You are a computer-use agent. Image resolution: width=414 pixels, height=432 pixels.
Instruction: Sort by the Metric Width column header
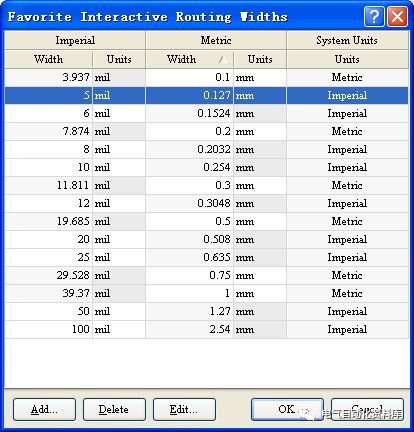(189, 59)
